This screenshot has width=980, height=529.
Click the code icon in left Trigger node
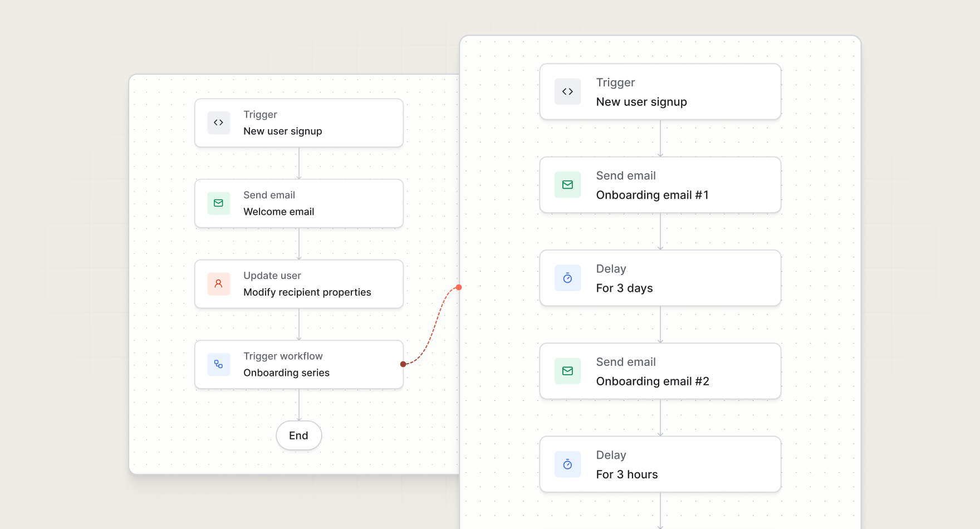coord(219,123)
